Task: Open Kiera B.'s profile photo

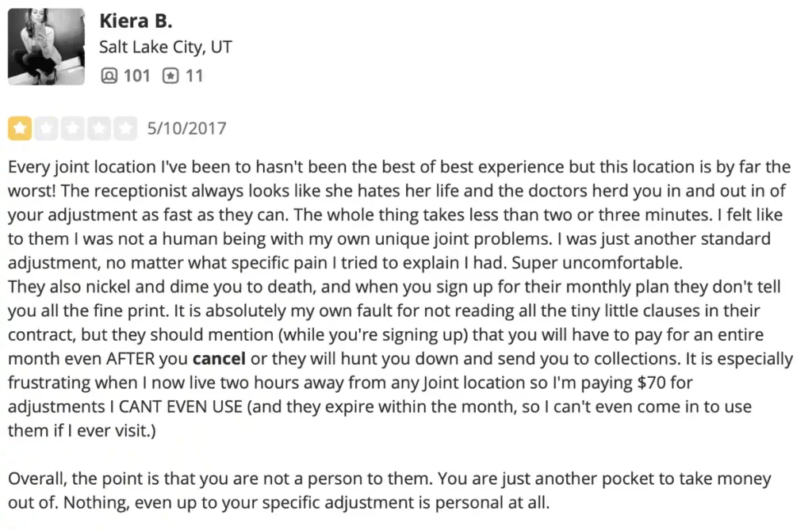Action: click(x=46, y=47)
